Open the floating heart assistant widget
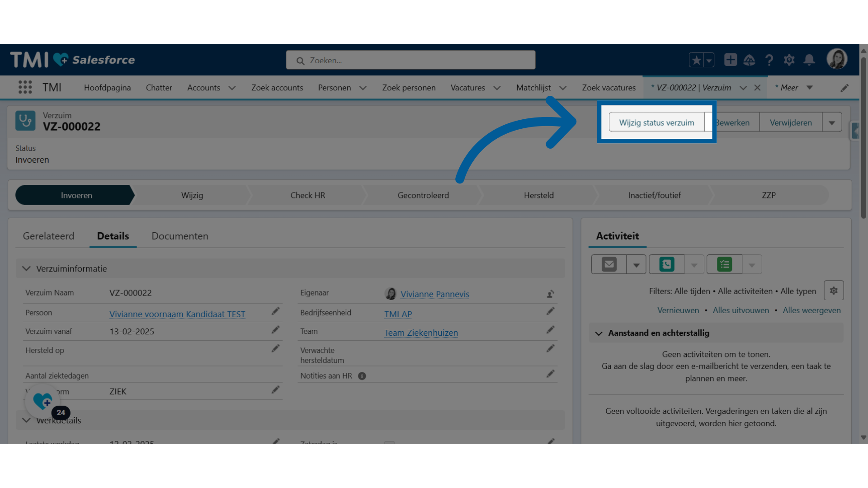The image size is (868, 488). tap(43, 401)
